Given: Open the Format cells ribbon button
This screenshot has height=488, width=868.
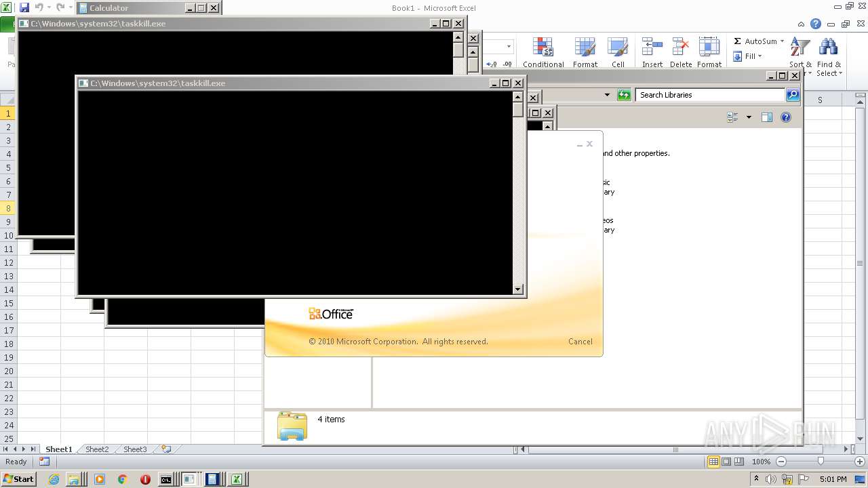Looking at the screenshot, I should click(x=709, y=53).
